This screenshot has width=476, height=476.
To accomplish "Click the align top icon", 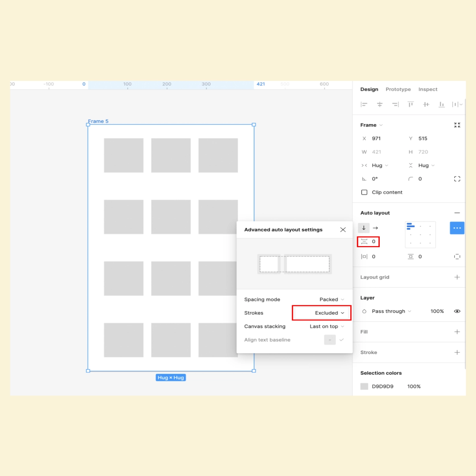I will [411, 105].
